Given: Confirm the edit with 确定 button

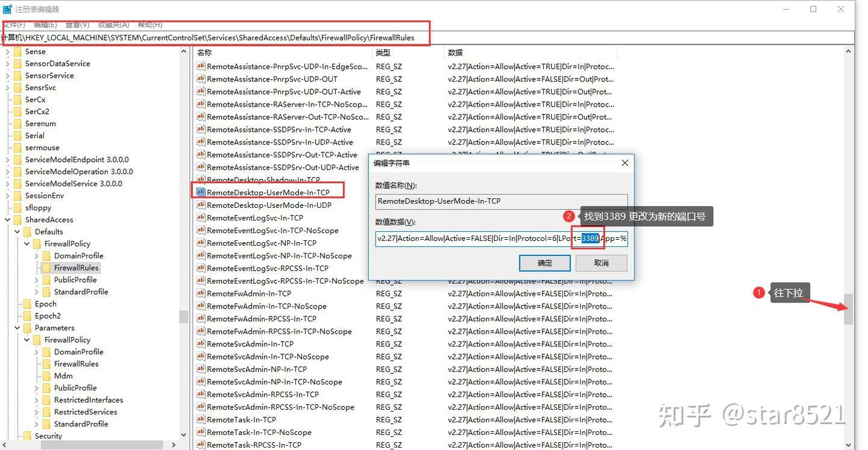Looking at the screenshot, I should click(544, 263).
